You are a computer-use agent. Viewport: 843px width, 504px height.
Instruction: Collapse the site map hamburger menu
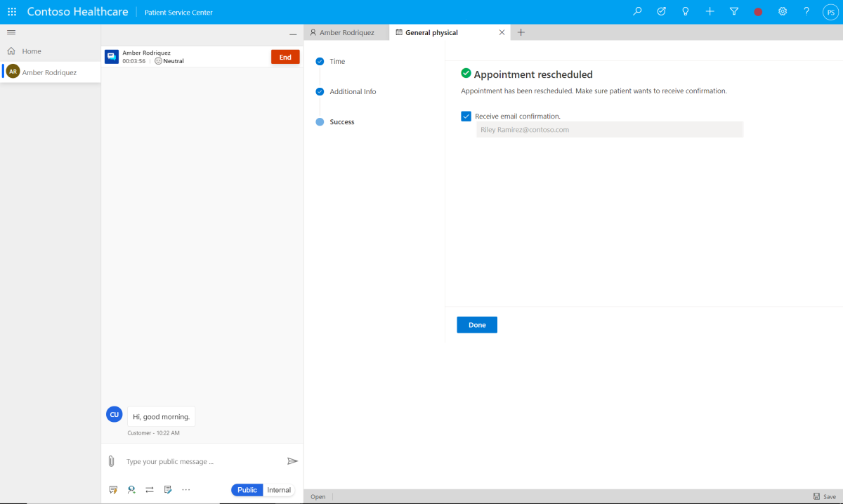pos(11,32)
